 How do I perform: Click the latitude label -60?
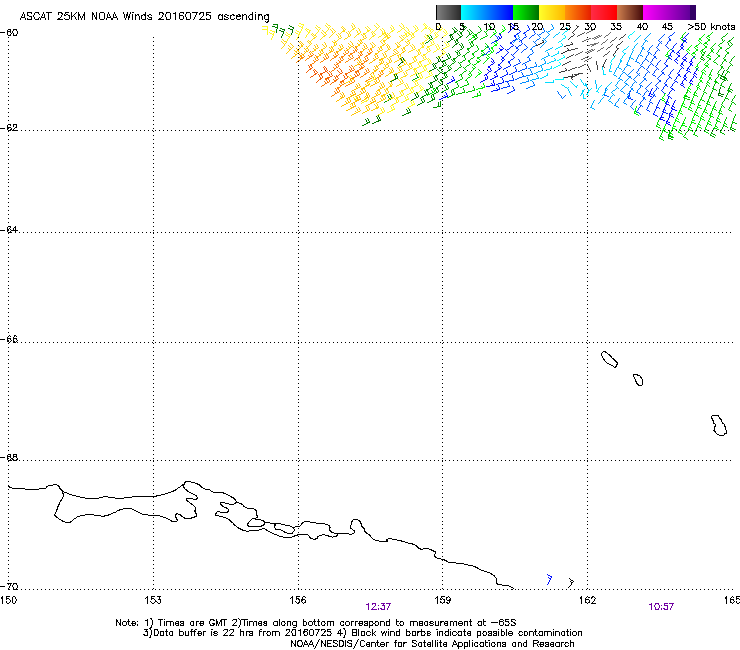click(9, 33)
